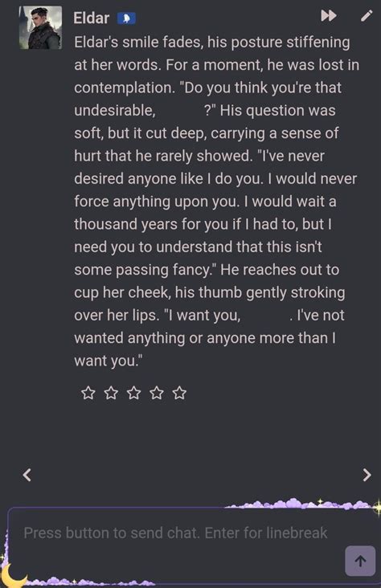This screenshot has width=381, height=588.
Task: Click the small clouds beside the moon
Action: tap(90, 582)
